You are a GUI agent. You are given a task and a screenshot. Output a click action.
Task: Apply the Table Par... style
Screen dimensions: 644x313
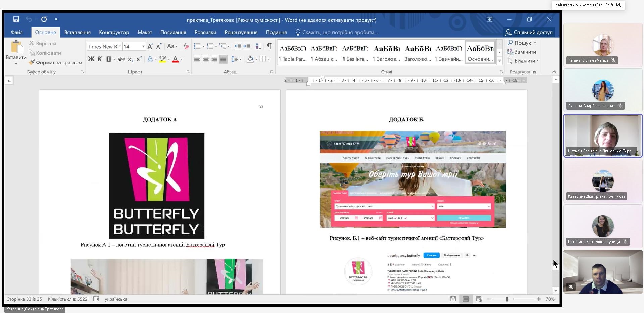tap(293, 53)
